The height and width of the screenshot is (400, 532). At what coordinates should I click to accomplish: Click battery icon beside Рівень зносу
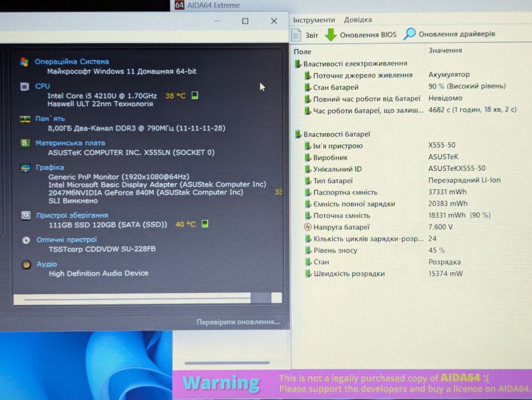coord(307,251)
